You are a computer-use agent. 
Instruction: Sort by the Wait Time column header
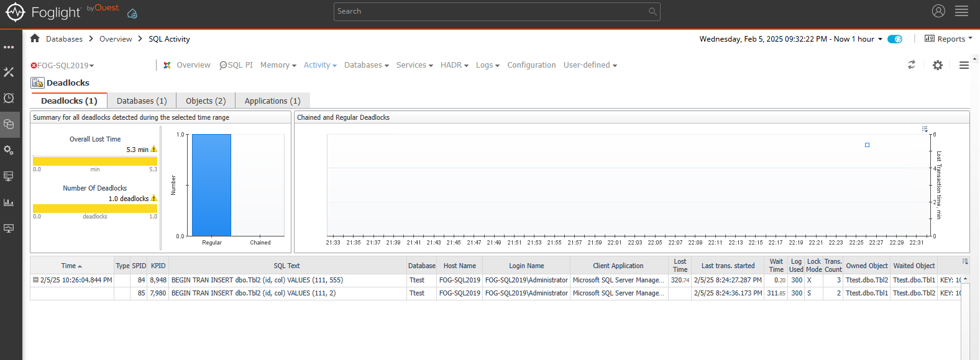(776, 266)
